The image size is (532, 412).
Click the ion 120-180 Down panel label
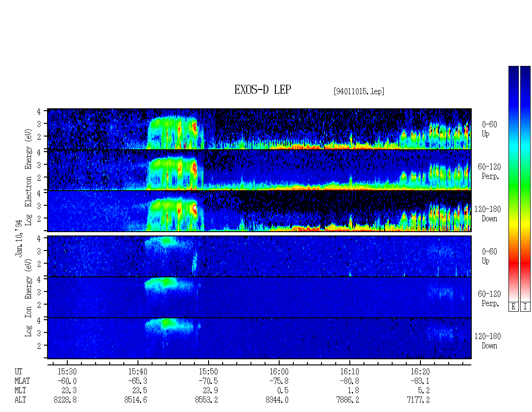pyautogui.click(x=487, y=341)
